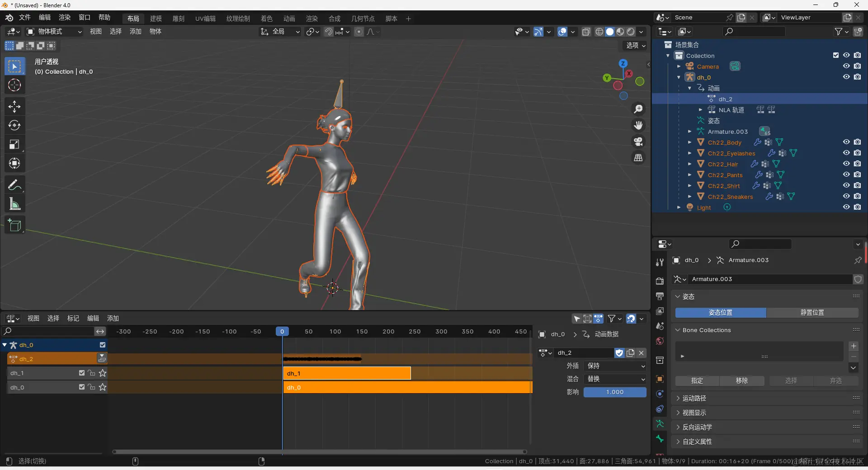Open the 外插 extrapolation dropdown
Viewport: 868px width, 470px height.
coord(615,366)
